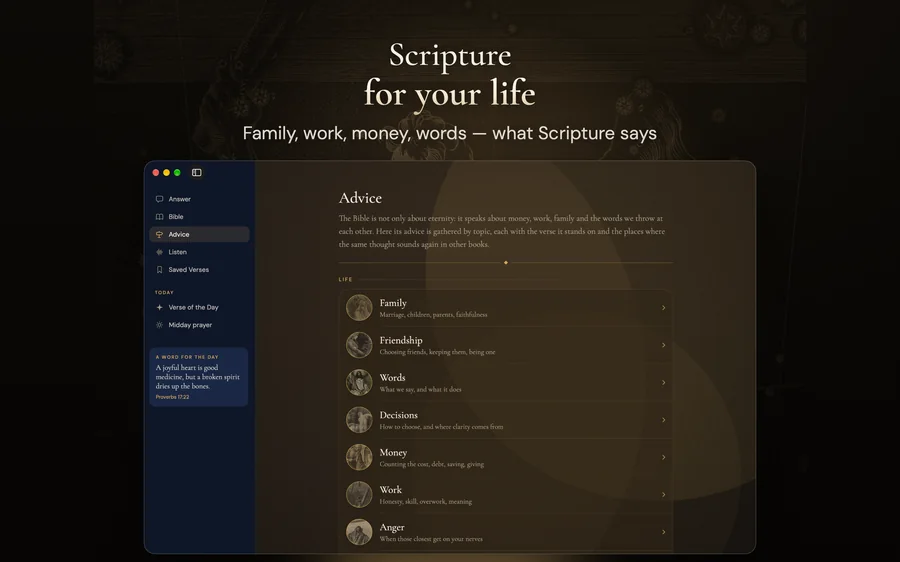
Task: Open Saved Verses
Action: tap(199, 270)
